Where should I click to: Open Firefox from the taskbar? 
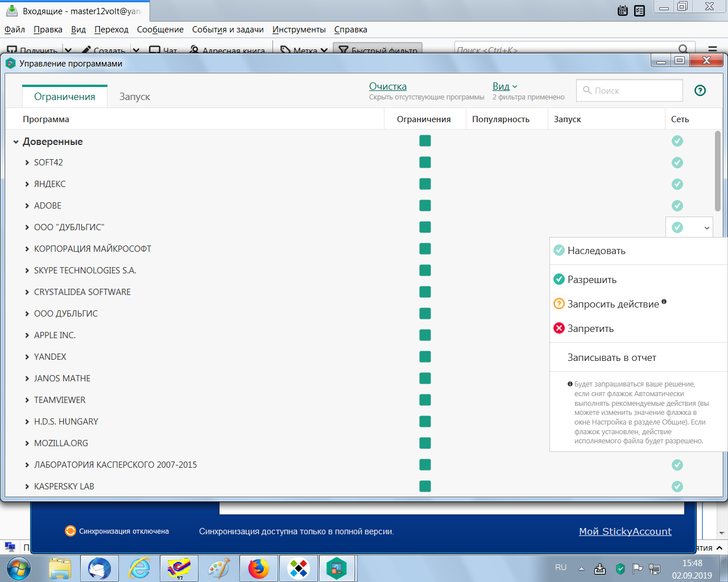coord(259,568)
